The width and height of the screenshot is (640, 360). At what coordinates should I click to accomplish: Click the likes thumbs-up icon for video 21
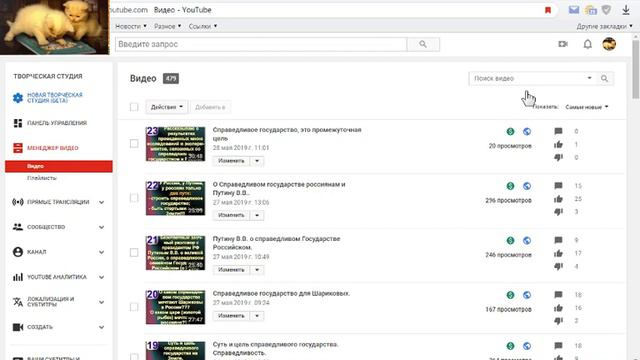(x=558, y=253)
